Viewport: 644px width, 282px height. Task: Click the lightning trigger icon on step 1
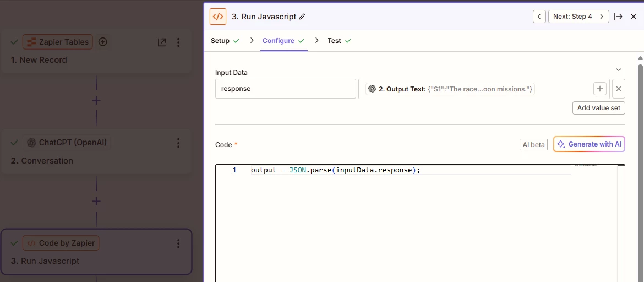pos(103,42)
